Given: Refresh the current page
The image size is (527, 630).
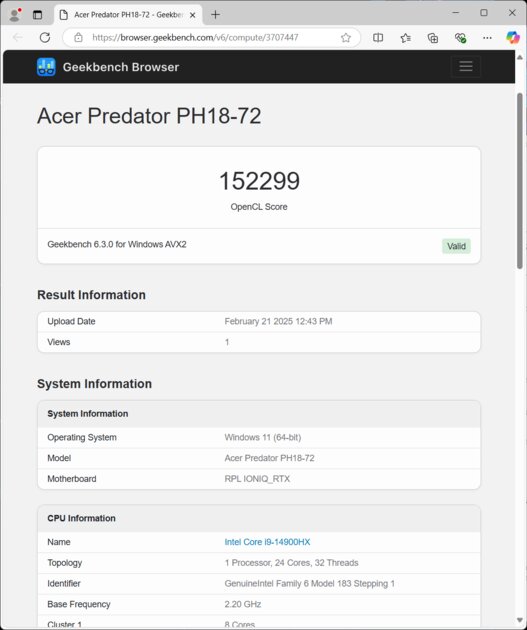Looking at the screenshot, I should coord(45,38).
